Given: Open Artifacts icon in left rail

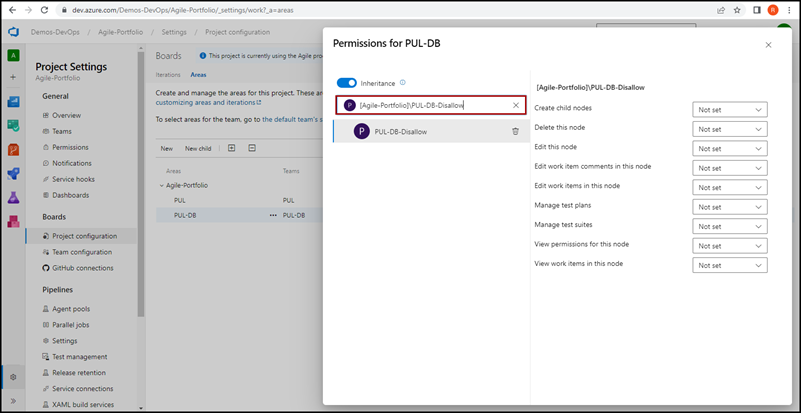Looking at the screenshot, I should pyautogui.click(x=13, y=221).
